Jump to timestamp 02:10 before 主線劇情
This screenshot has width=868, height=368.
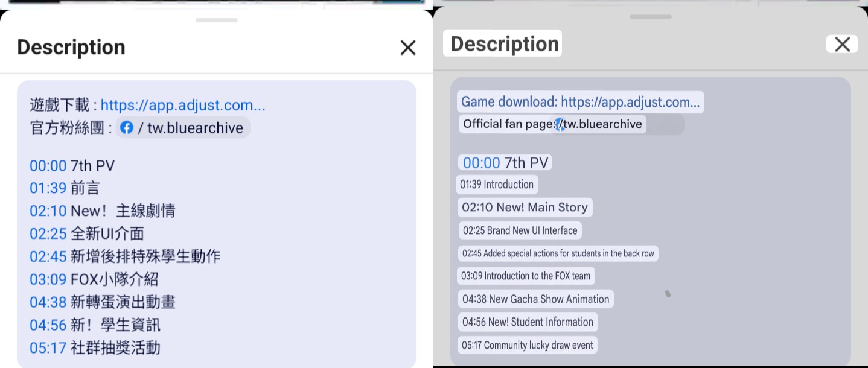tap(48, 211)
